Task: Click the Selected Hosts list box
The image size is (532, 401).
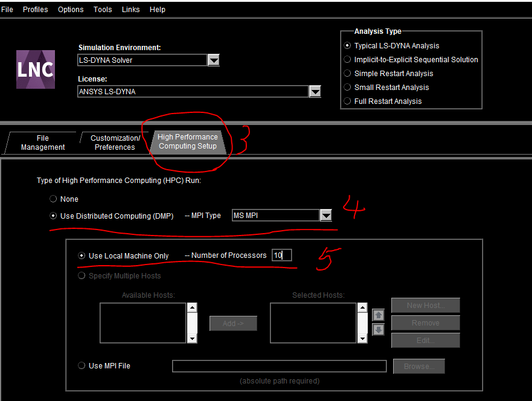Action: point(313,323)
